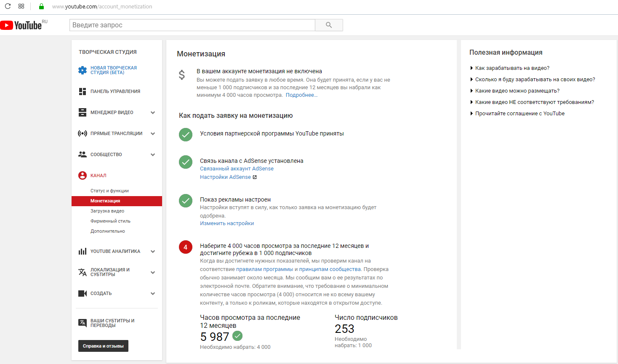Click the Полезная информация heading

click(506, 53)
